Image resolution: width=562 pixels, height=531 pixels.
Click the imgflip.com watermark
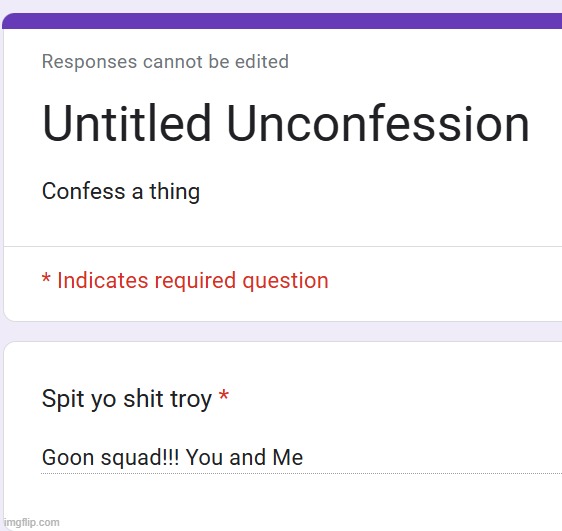click(32, 522)
